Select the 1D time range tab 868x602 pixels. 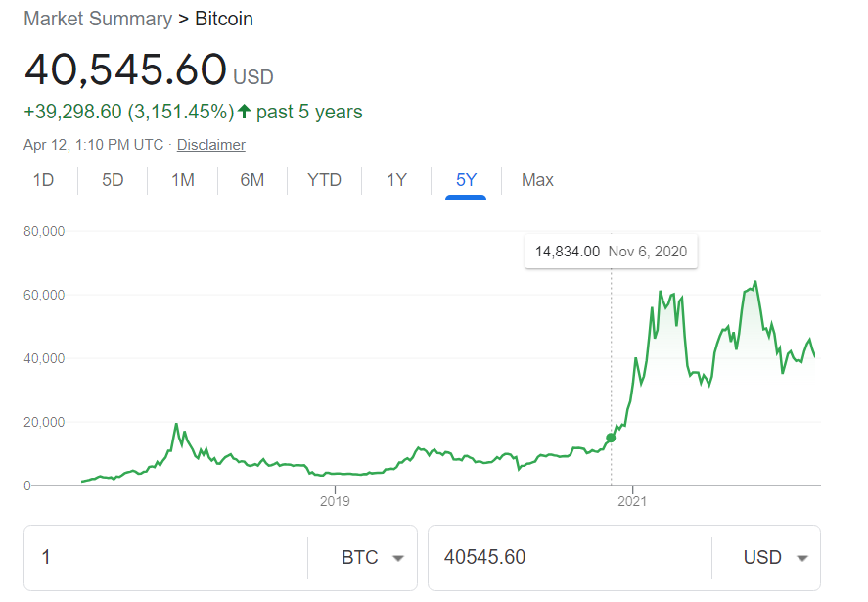click(43, 180)
